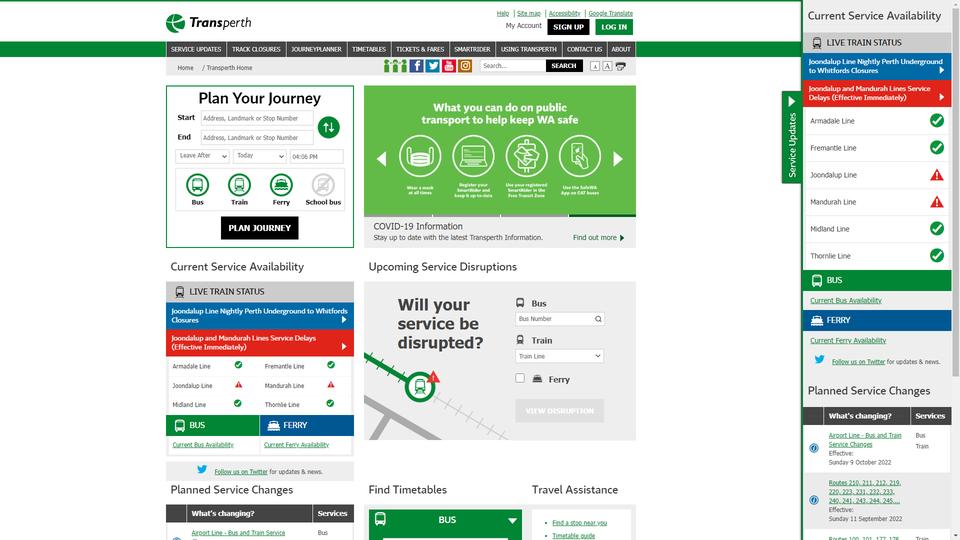
Task: Click the journey time field
Action: click(316, 157)
